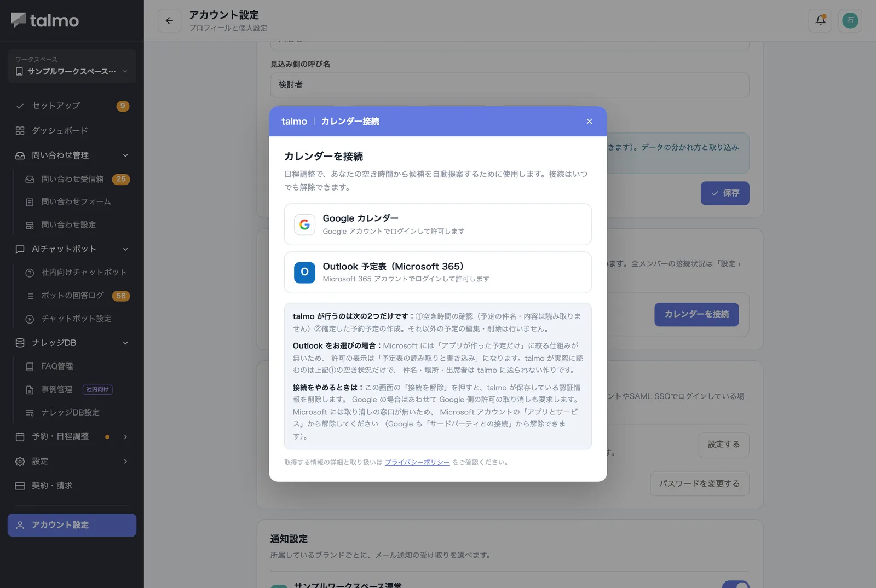876x588 pixels.
Task: Click the 設定 gear icon
Action: (x=20, y=462)
